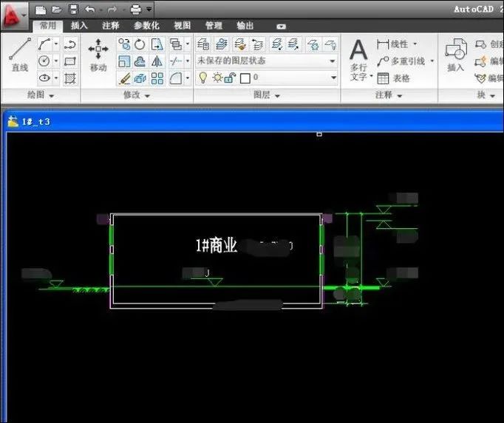Expand the Draw (绘图) panel
504x423 pixels.
coord(40,94)
